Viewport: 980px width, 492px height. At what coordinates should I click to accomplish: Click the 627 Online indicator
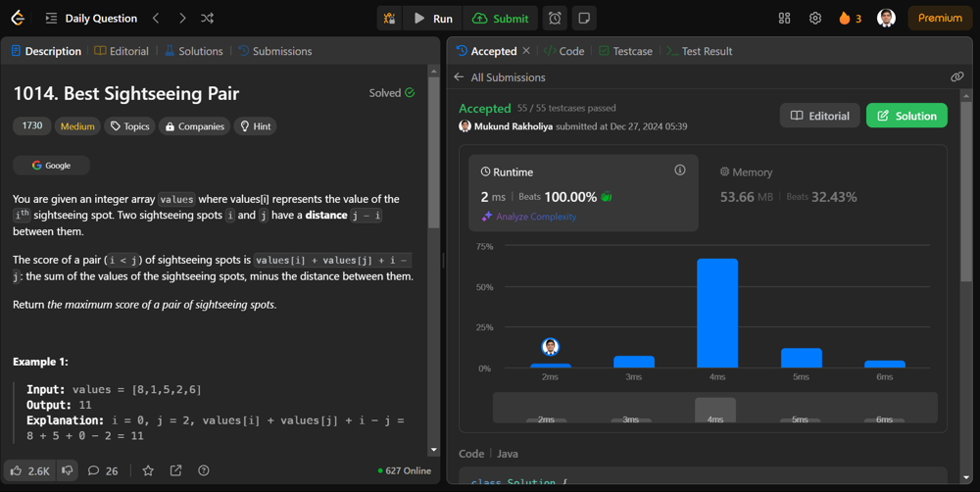pos(405,470)
